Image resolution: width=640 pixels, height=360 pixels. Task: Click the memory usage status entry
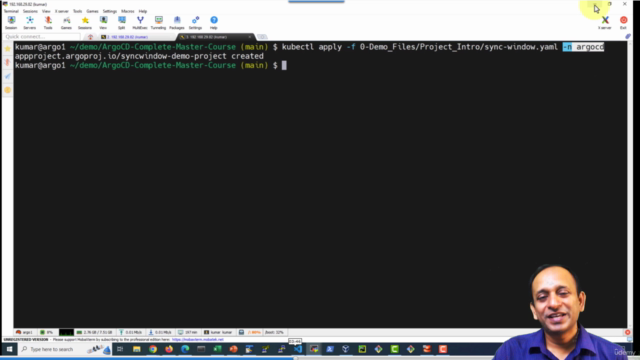click(94, 332)
